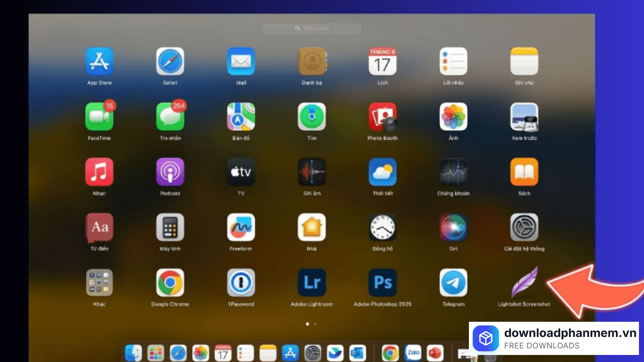This screenshot has width=644, height=362.
Task: Open the App Store from Launchpad
Action: [99, 61]
